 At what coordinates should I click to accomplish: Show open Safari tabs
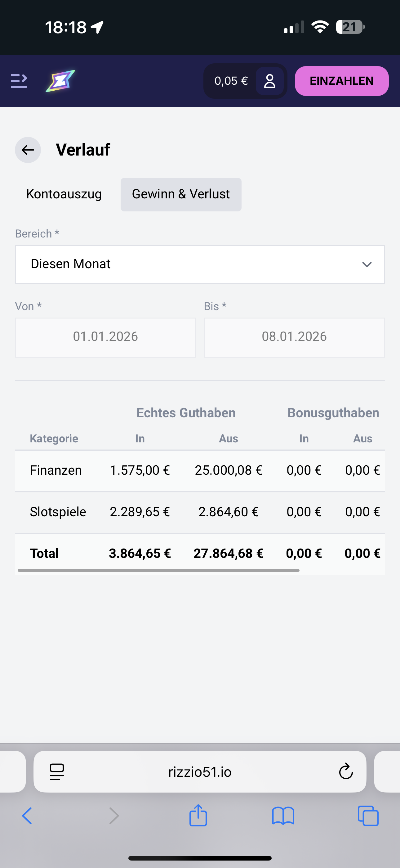click(368, 816)
